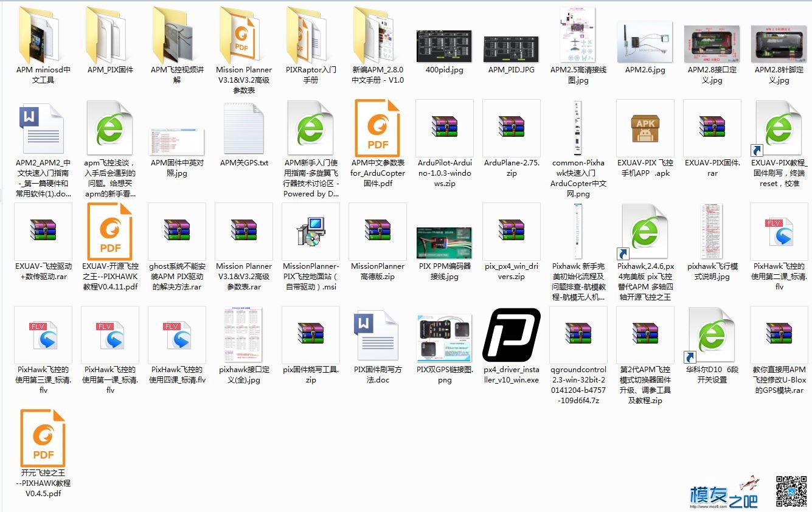This screenshot has width=812, height=512.
Task: Select the APM_PID.JPG thumbnail
Action: coord(512,48)
